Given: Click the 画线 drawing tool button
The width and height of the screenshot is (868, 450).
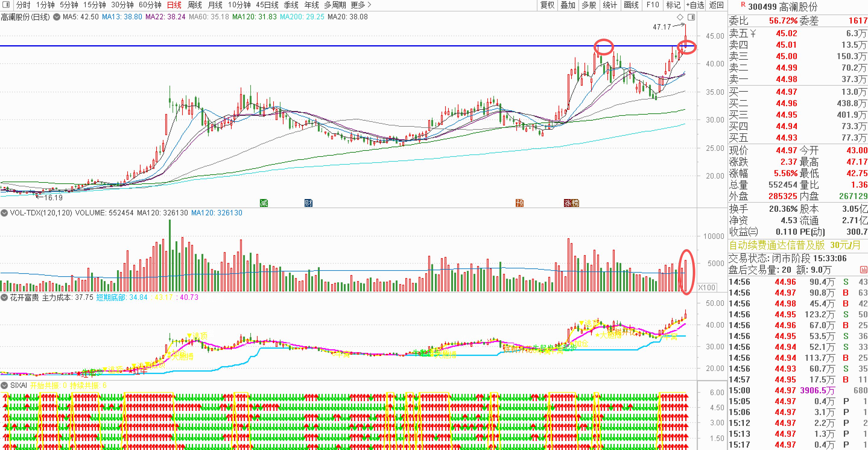Looking at the screenshot, I should pyautogui.click(x=631, y=5).
